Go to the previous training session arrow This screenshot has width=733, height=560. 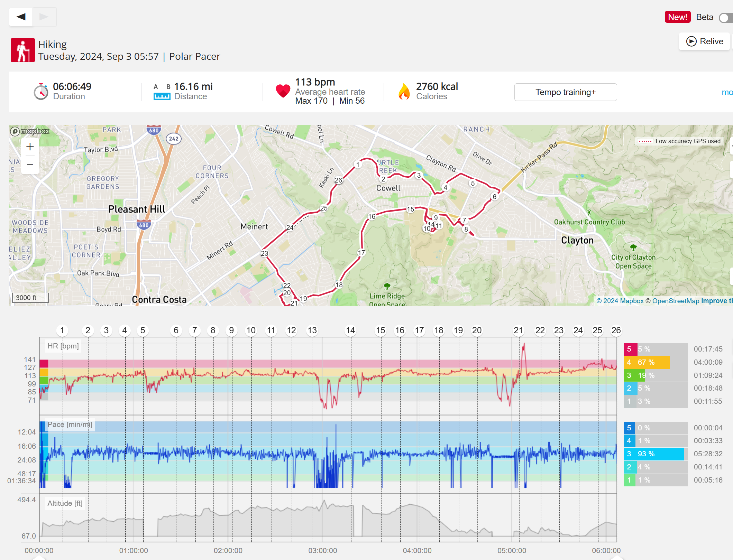[21, 17]
